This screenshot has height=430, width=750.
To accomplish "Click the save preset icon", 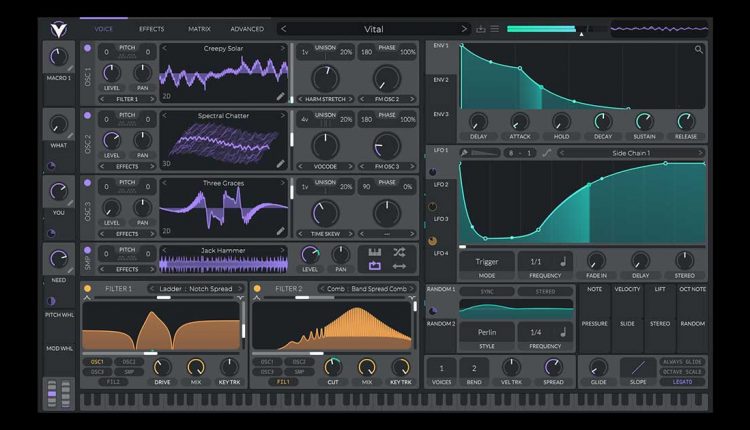I will (x=481, y=29).
